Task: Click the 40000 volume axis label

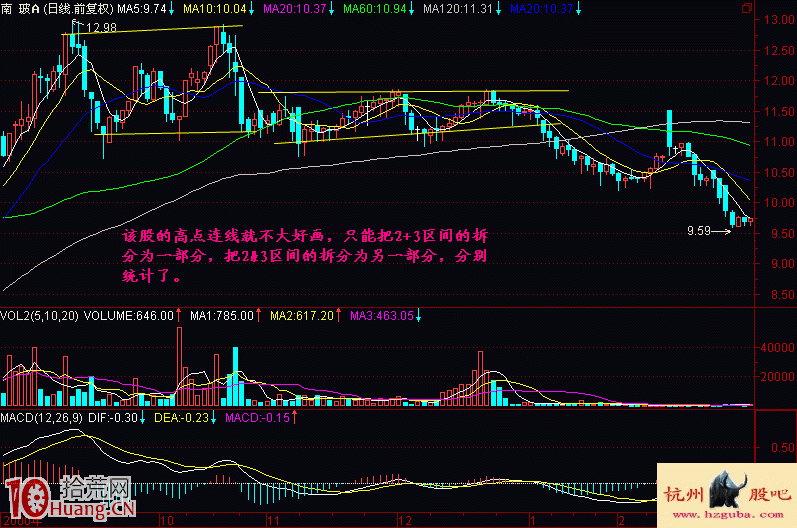Action: pyautogui.click(x=778, y=348)
